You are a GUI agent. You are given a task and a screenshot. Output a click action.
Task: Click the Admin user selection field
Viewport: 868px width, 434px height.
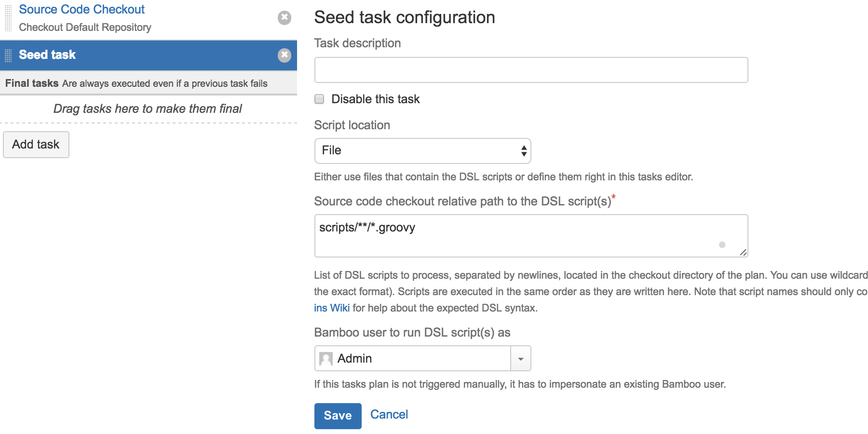pyautogui.click(x=415, y=359)
